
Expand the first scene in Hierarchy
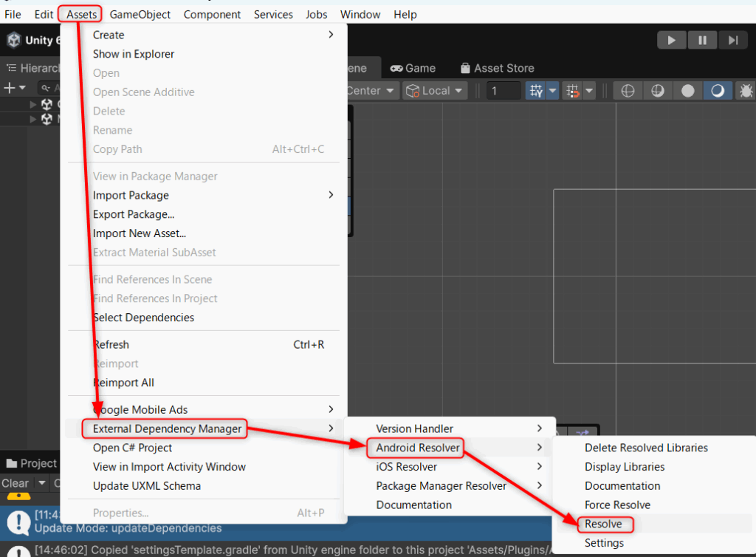[x=32, y=104]
